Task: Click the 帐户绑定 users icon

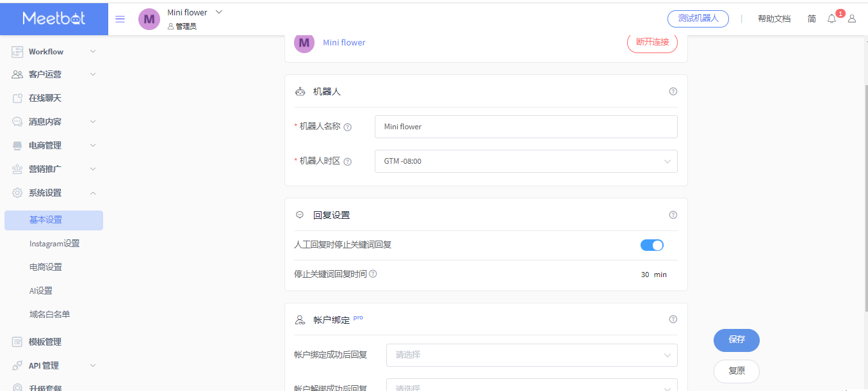Action: point(300,319)
